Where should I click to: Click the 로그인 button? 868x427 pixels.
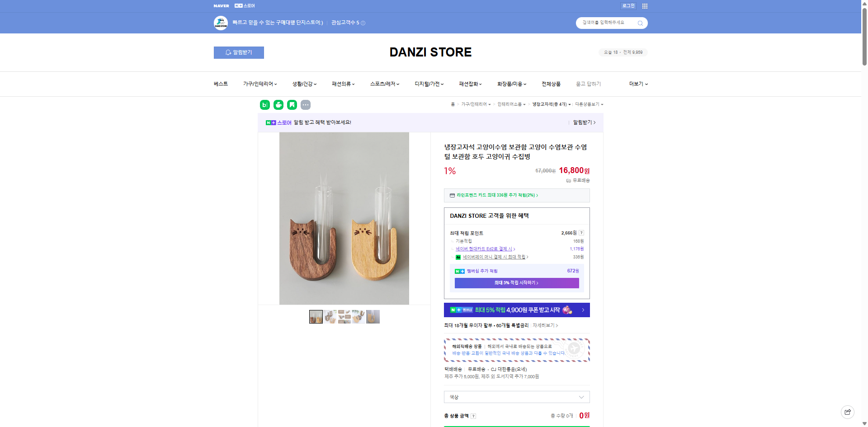click(x=628, y=6)
